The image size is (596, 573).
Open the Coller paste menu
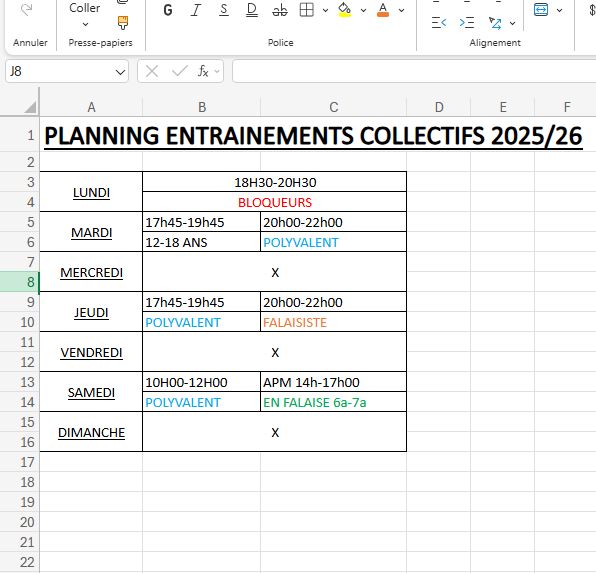pyautogui.click(x=85, y=14)
